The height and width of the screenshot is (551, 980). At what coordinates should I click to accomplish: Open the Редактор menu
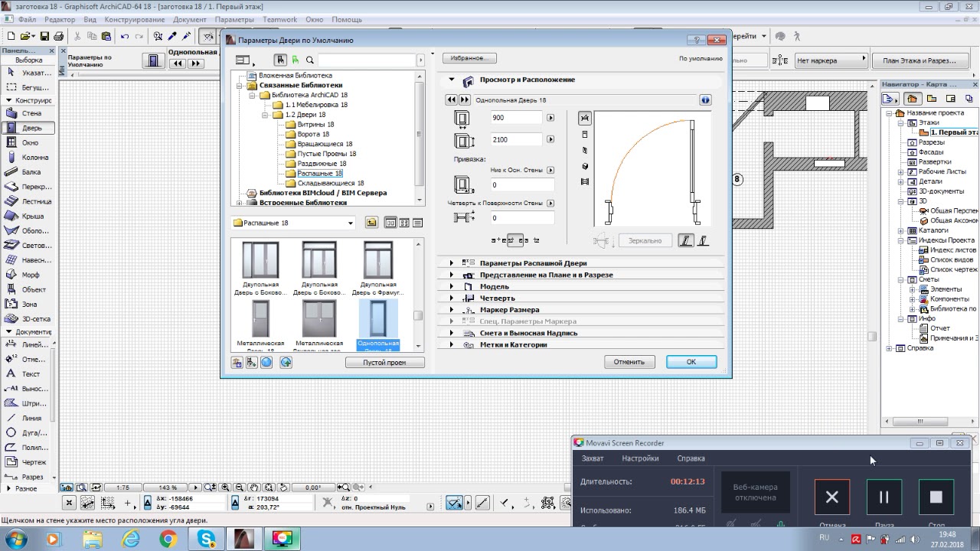[x=60, y=19]
